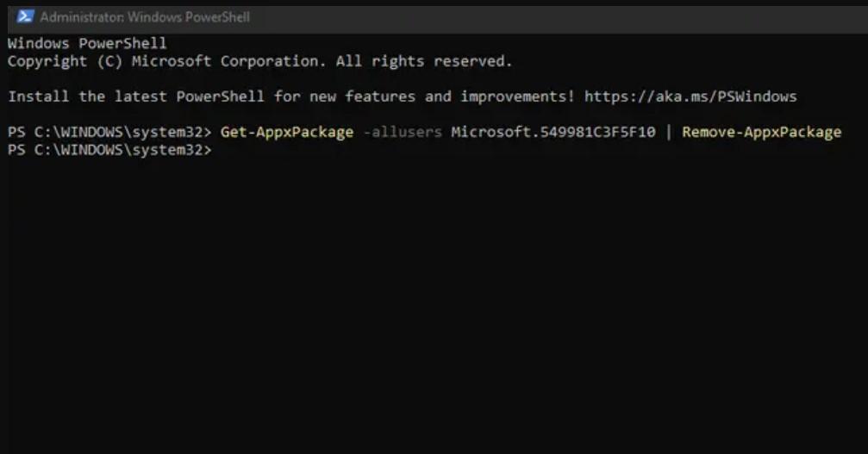Click the Microsoft.549981C3F5F10 package name
Screen dimensions: 868x454
(553, 132)
